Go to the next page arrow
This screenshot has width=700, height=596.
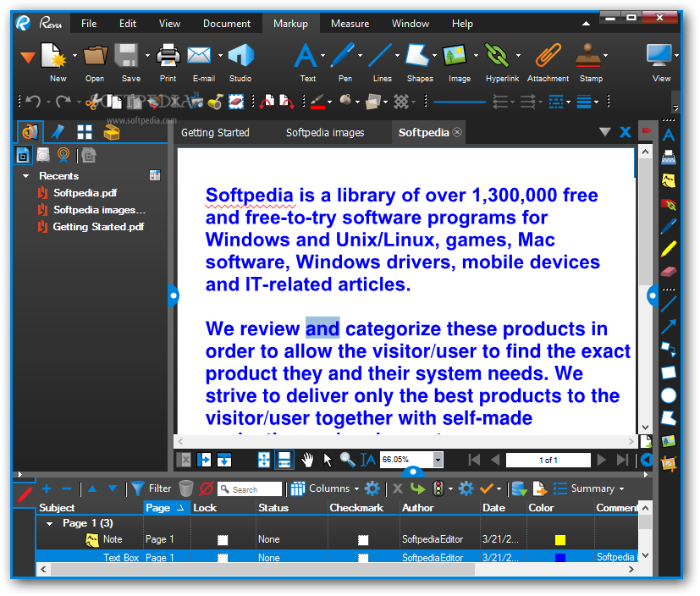(x=601, y=460)
